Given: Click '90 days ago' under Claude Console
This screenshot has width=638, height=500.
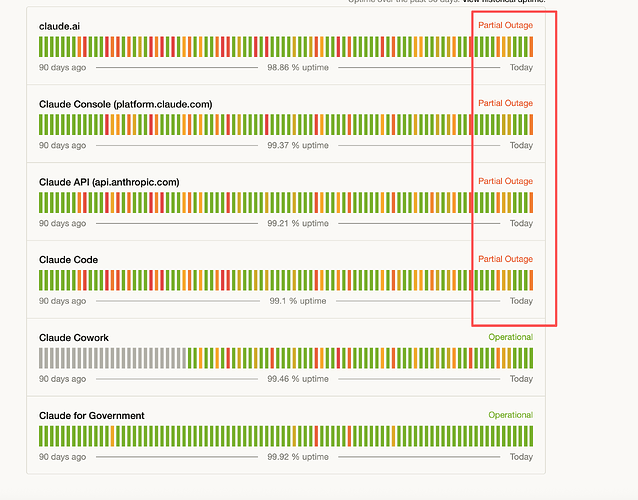Looking at the screenshot, I should coord(62,146).
